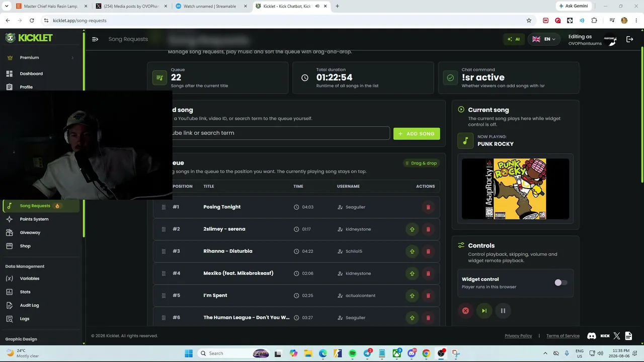Move Rihanna - Disturbia to the top
The image size is (644, 362).
click(412, 251)
